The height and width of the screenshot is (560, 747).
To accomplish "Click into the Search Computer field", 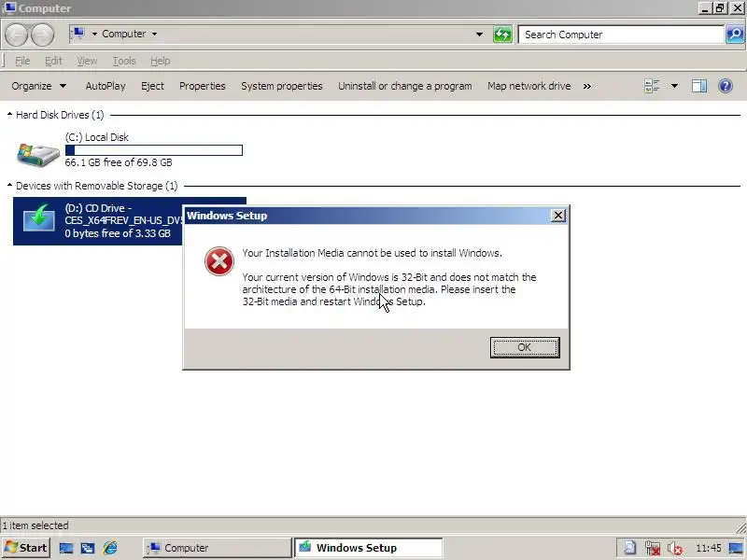I will coord(621,35).
